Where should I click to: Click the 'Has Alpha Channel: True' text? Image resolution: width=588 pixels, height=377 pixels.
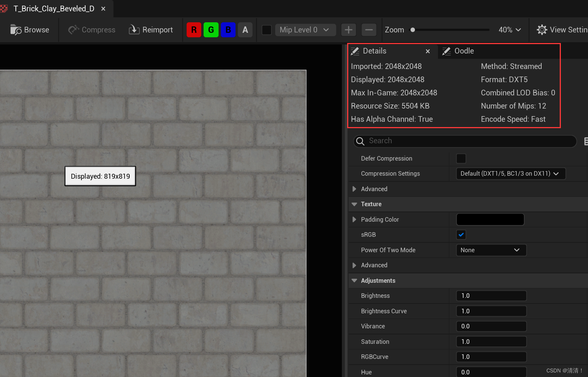coord(392,119)
